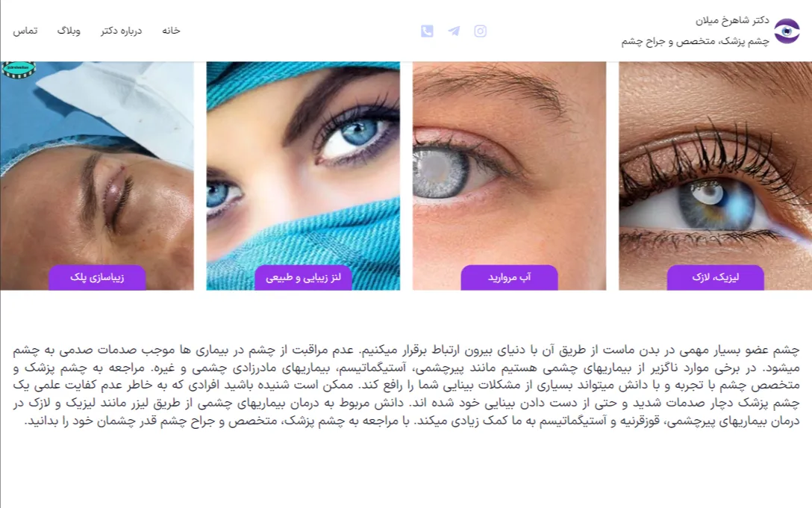Click the آب مروارید button
The image size is (812, 508).
pyautogui.click(x=509, y=277)
